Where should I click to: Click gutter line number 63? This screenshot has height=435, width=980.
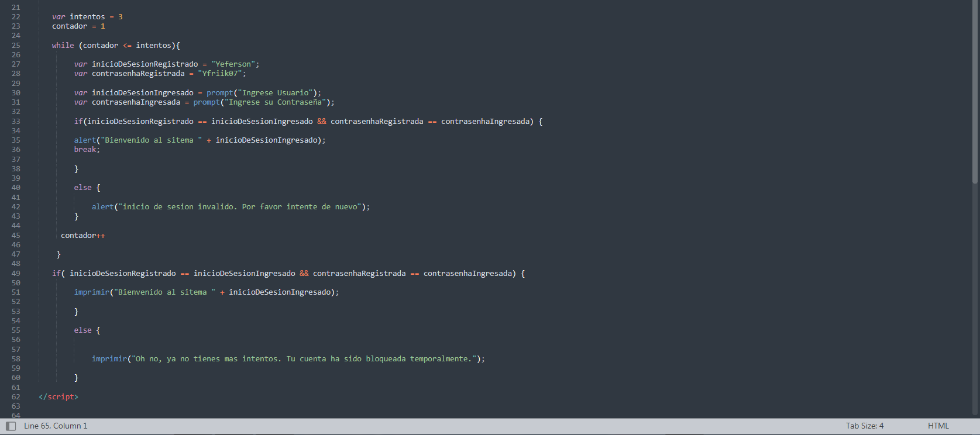pos(16,406)
